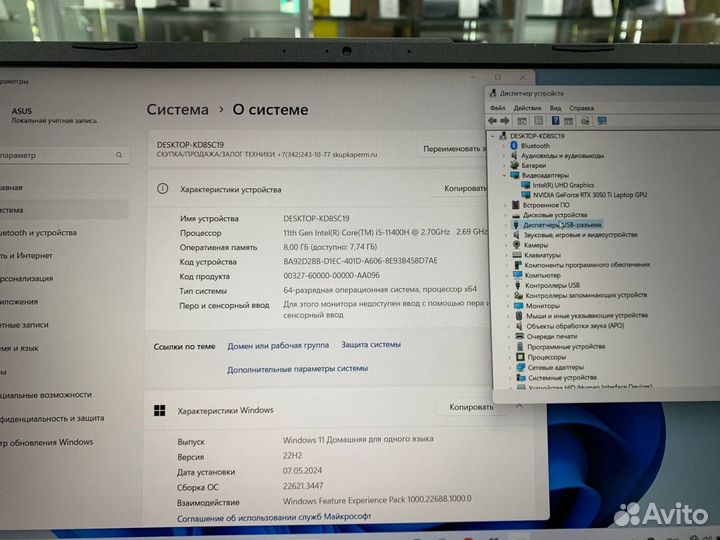This screenshot has height=540, width=720.
Task: Click the Клавиатуры keyboard icon
Action: (x=517, y=255)
